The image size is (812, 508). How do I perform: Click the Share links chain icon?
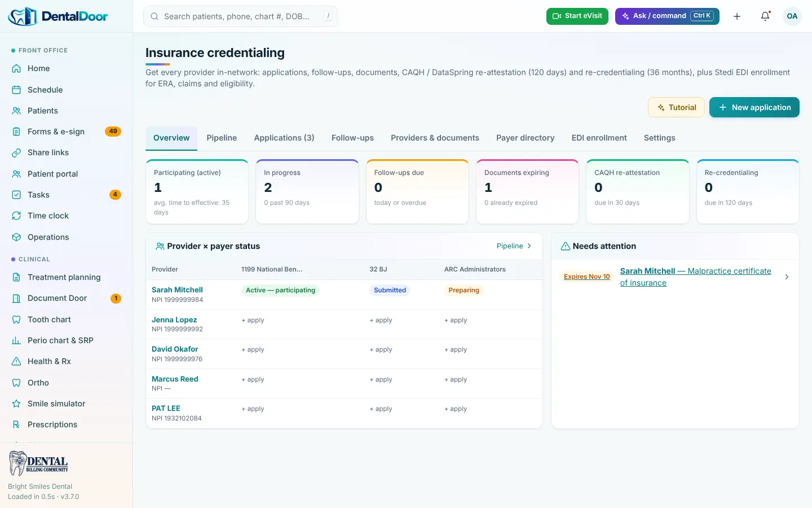point(16,152)
